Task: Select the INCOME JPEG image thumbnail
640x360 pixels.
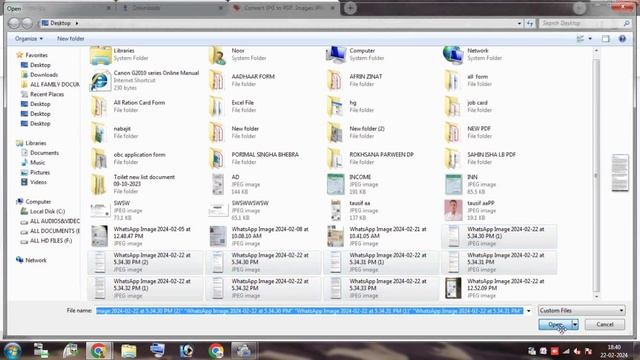Action: point(336,184)
